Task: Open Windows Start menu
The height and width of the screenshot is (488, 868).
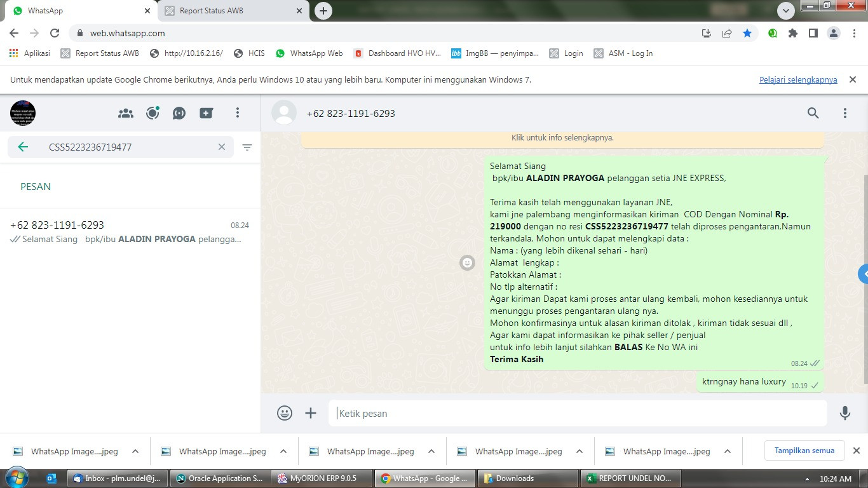Action: point(17,478)
